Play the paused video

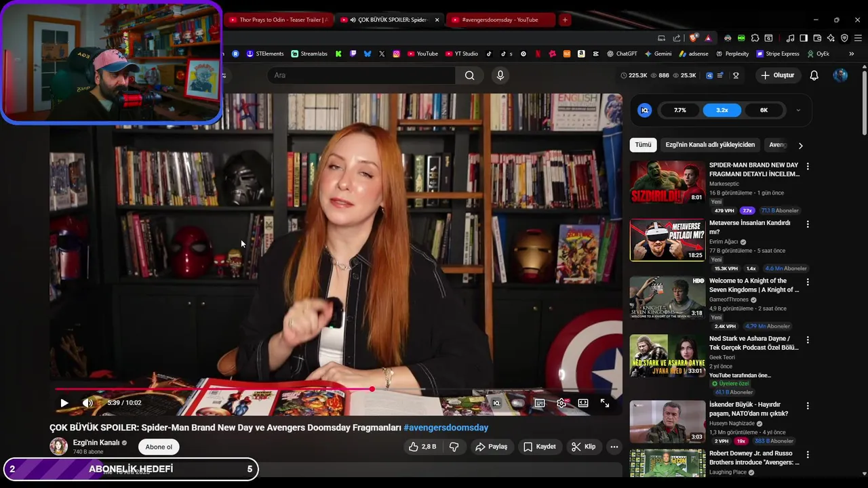64,403
